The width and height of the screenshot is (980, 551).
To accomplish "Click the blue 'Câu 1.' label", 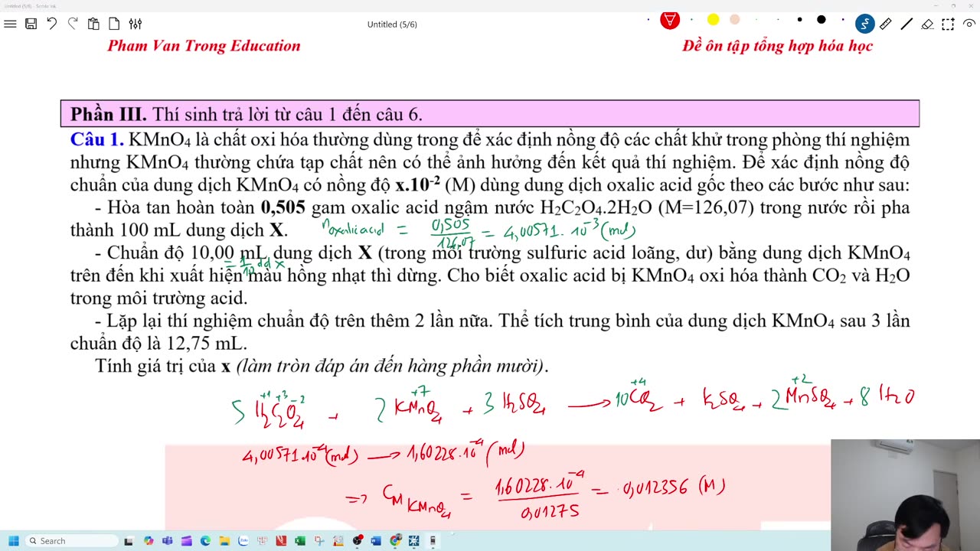I will (97, 140).
